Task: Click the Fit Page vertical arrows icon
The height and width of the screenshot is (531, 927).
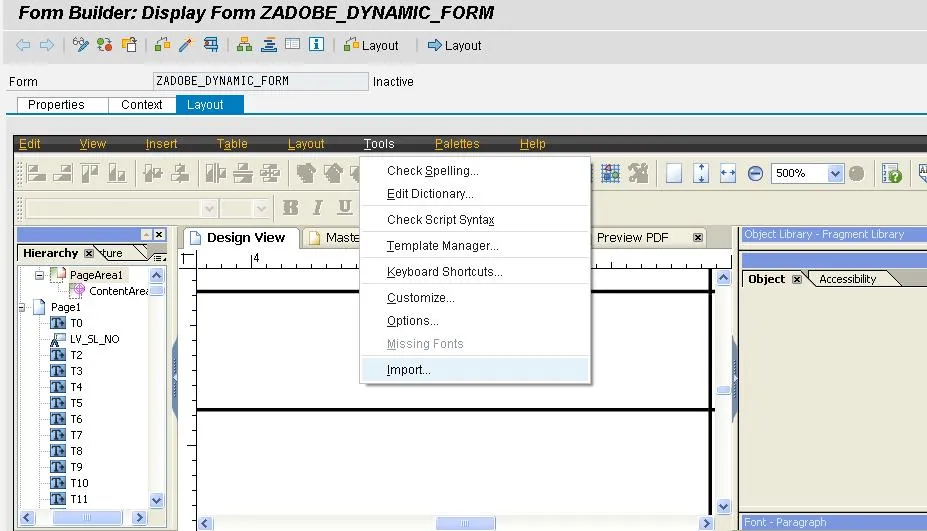Action: point(701,173)
